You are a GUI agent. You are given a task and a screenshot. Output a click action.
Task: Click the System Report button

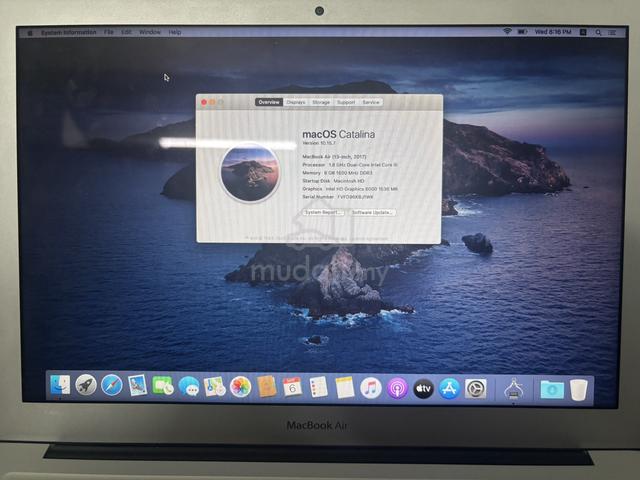point(323,212)
